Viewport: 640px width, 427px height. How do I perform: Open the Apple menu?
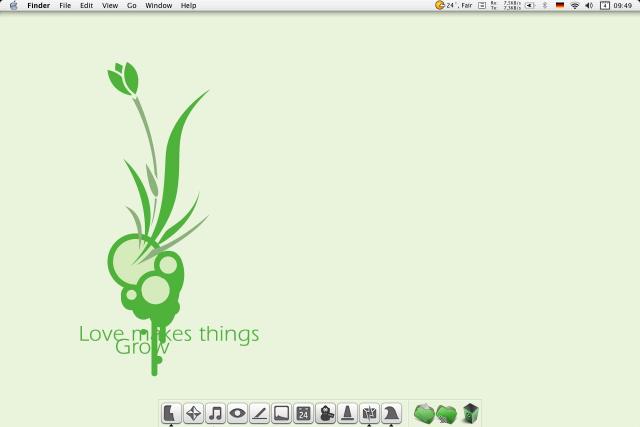tap(13, 5)
